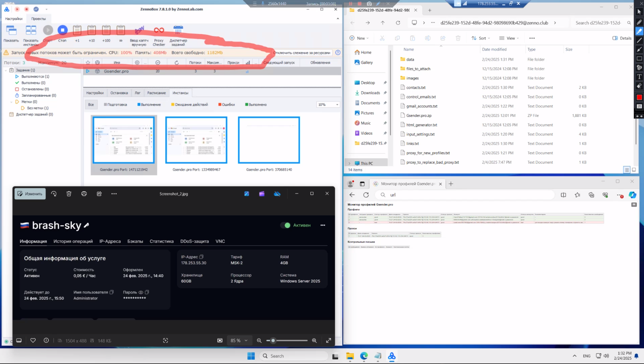Switch File Explorer to large icons view
Screen dimensions: 644x364
point(634,170)
